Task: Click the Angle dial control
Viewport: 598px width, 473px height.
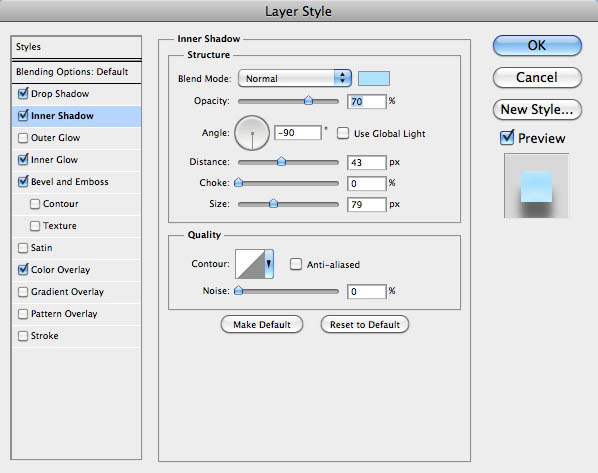Action: click(252, 133)
